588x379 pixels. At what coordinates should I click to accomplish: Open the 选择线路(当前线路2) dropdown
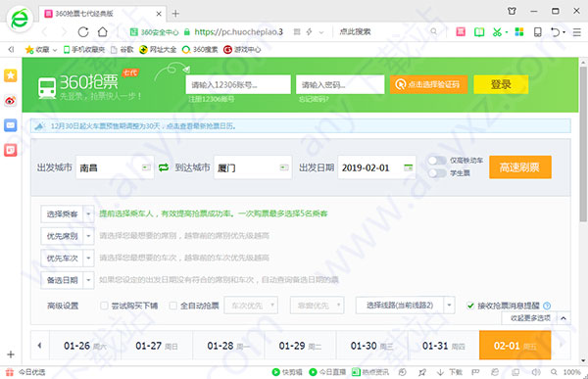click(405, 306)
